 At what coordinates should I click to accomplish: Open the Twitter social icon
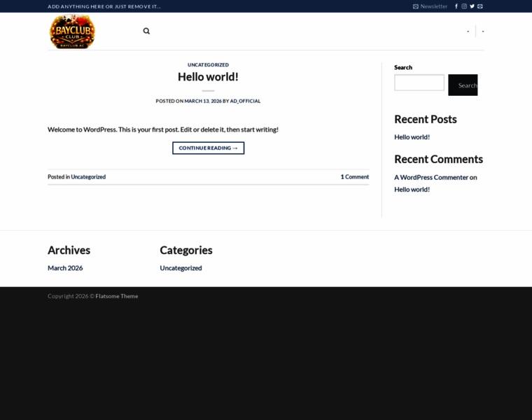472,6
